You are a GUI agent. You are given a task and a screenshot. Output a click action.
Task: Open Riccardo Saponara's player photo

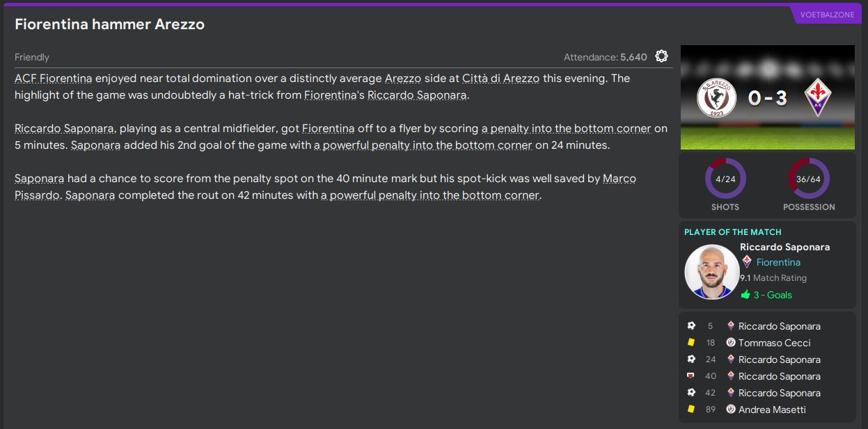click(x=711, y=271)
